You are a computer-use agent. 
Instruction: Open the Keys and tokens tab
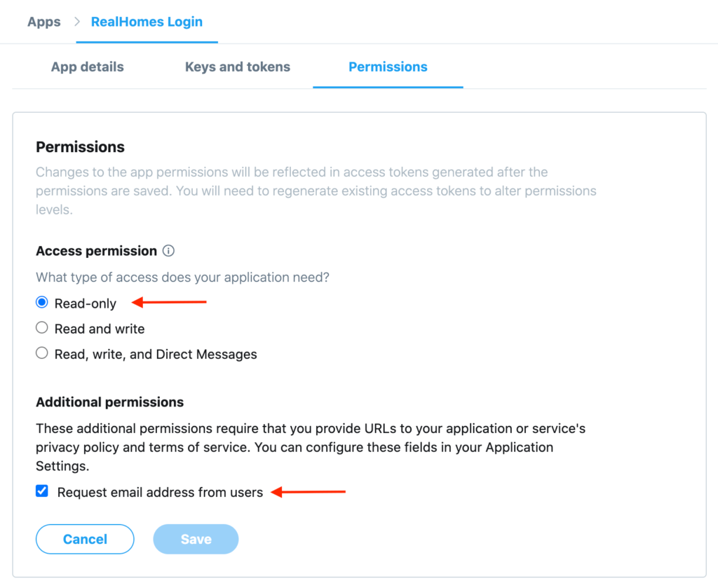tap(237, 67)
